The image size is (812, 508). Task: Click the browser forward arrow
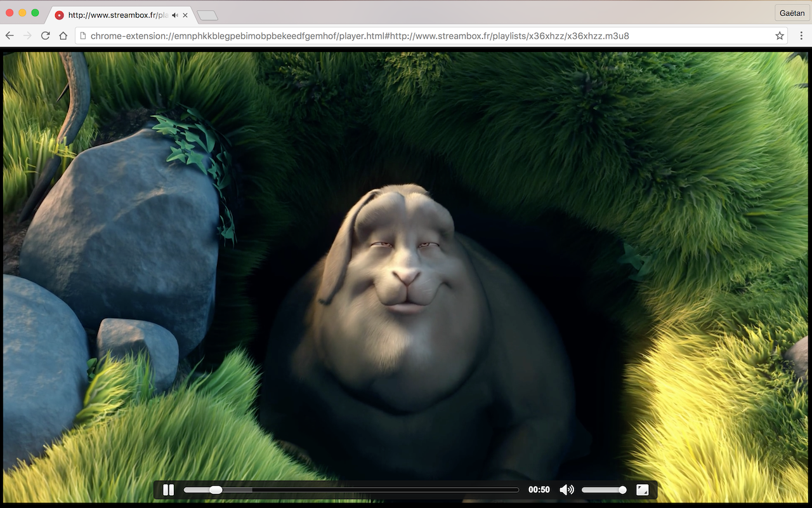27,36
